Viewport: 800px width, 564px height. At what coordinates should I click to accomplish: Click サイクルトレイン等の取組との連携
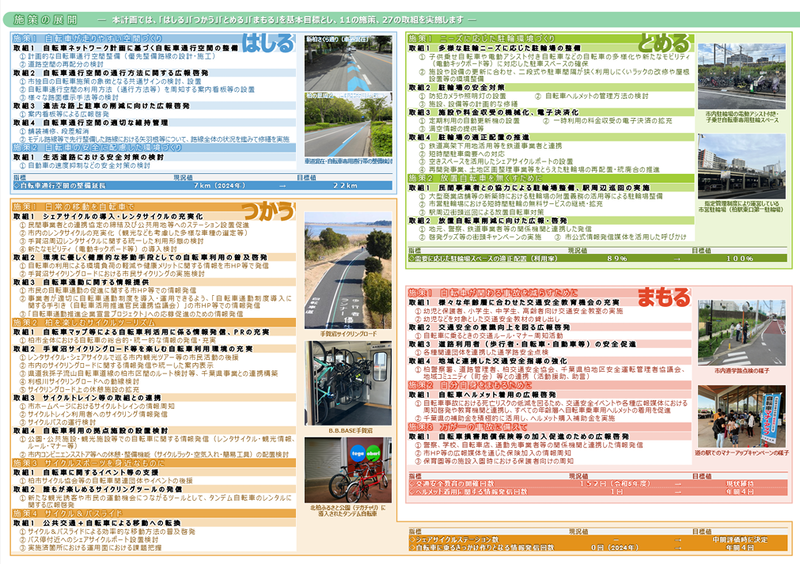[102, 398]
